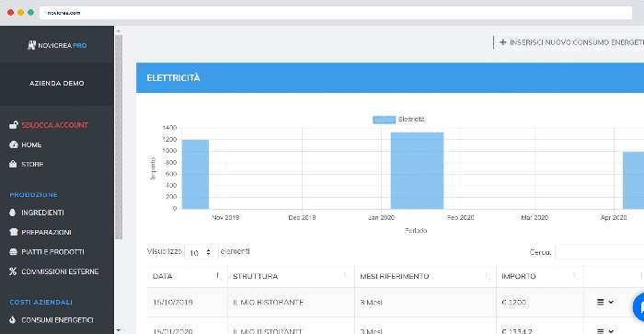This screenshot has height=334, width=644.
Task: Click the Commissioni Esterne percent icon
Action: pyautogui.click(x=13, y=271)
